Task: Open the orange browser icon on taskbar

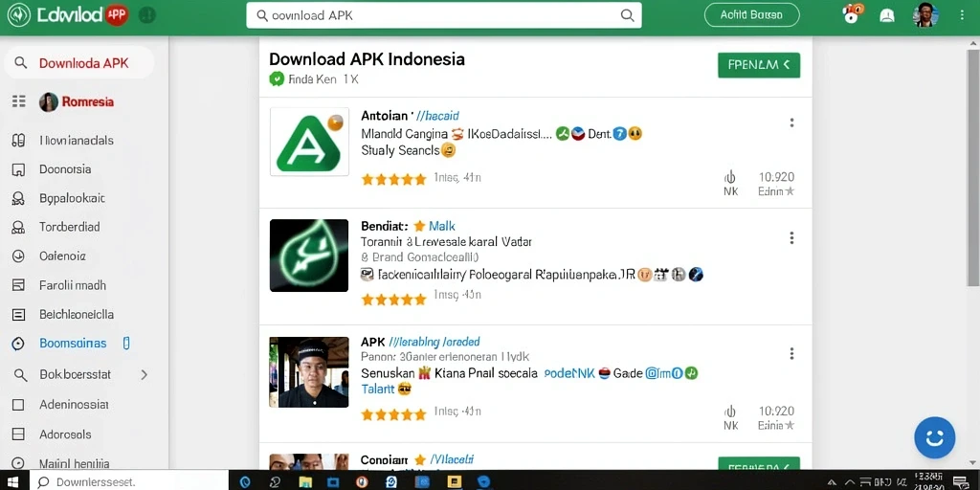Action: 361,482
